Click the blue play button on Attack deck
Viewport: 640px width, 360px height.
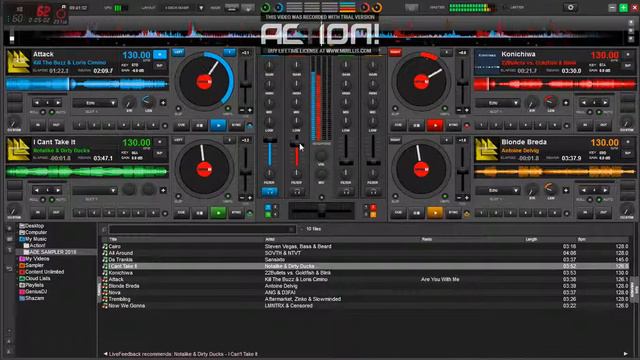click(x=218, y=125)
